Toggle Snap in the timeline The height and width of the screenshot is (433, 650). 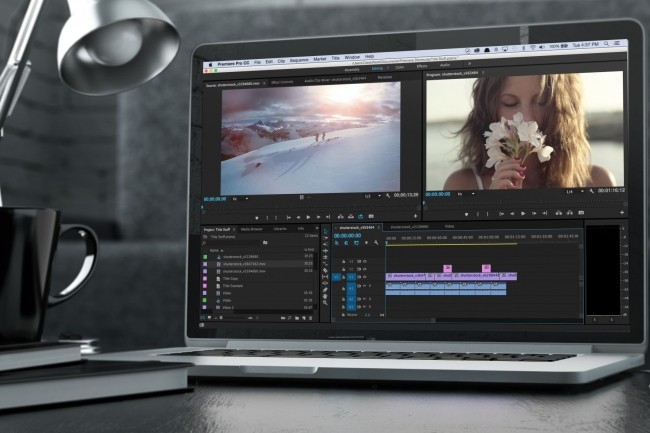(x=346, y=243)
